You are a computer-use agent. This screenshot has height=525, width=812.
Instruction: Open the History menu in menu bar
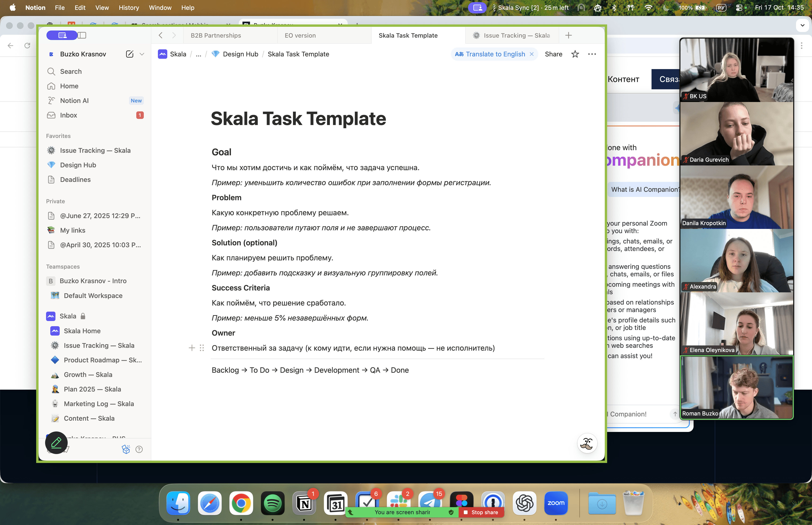tap(129, 8)
